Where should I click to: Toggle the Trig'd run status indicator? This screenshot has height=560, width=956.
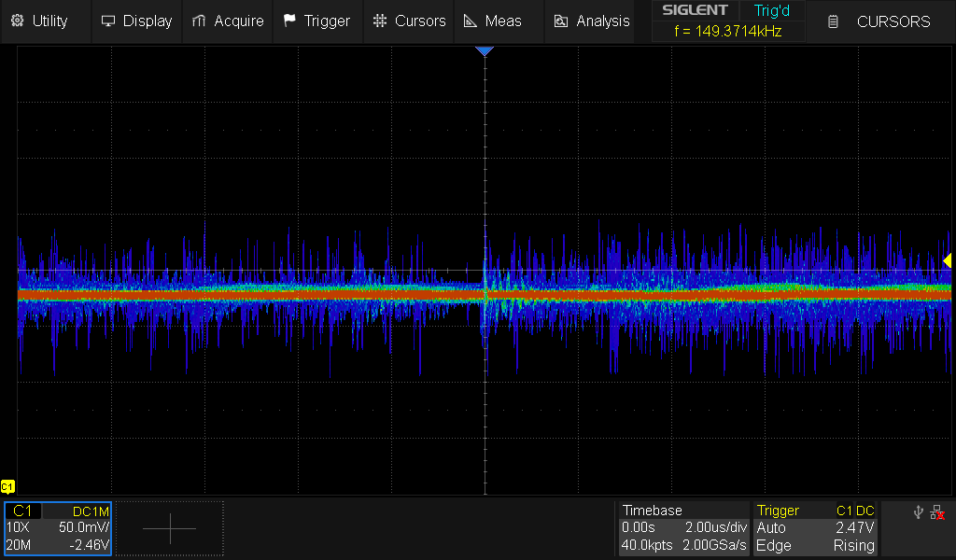pyautogui.click(x=771, y=10)
